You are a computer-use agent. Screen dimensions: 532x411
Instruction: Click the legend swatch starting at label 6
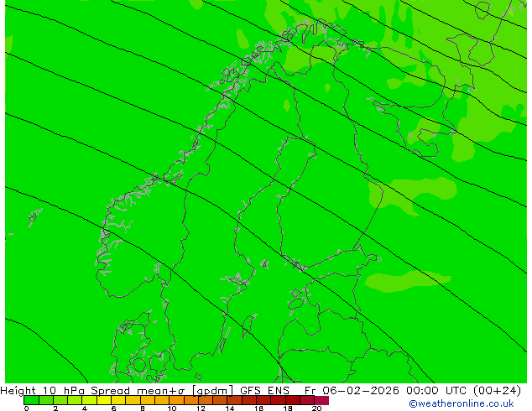coord(118,400)
